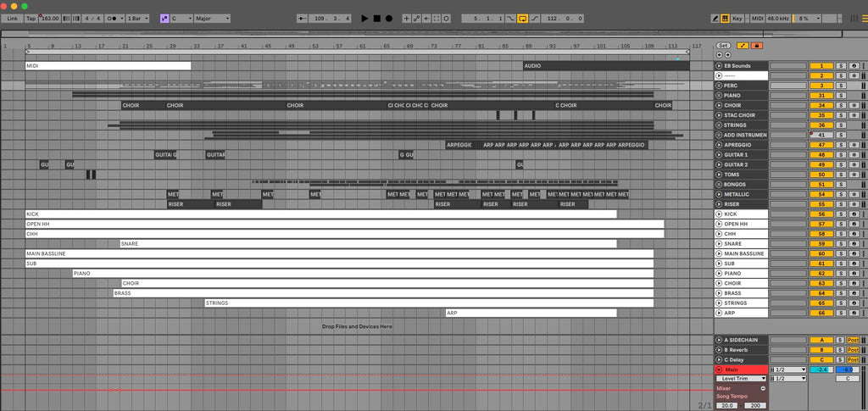Arm the STAC CHOIR track for recording

[854, 115]
